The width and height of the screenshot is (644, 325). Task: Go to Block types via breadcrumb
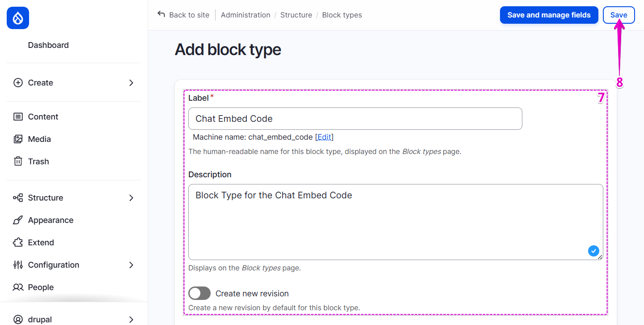pos(342,15)
